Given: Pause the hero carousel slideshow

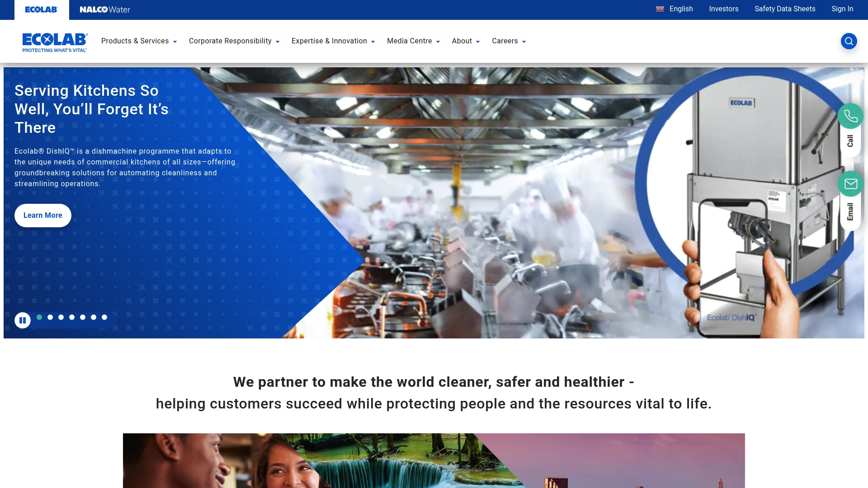Looking at the screenshot, I should (x=23, y=320).
